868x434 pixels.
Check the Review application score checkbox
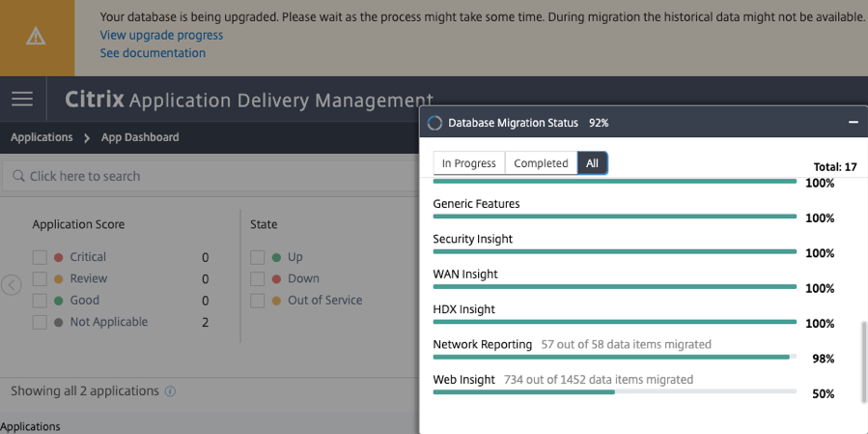point(40,279)
